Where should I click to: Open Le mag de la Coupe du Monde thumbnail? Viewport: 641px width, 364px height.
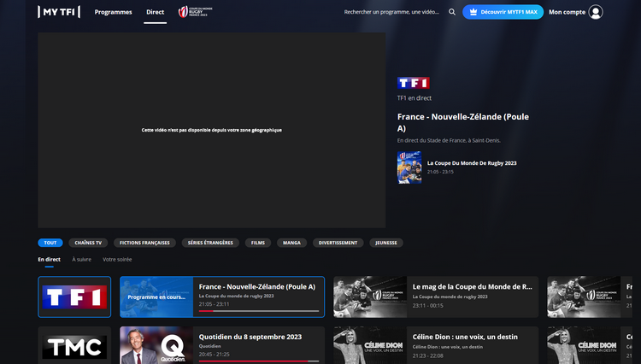pyautogui.click(x=370, y=297)
